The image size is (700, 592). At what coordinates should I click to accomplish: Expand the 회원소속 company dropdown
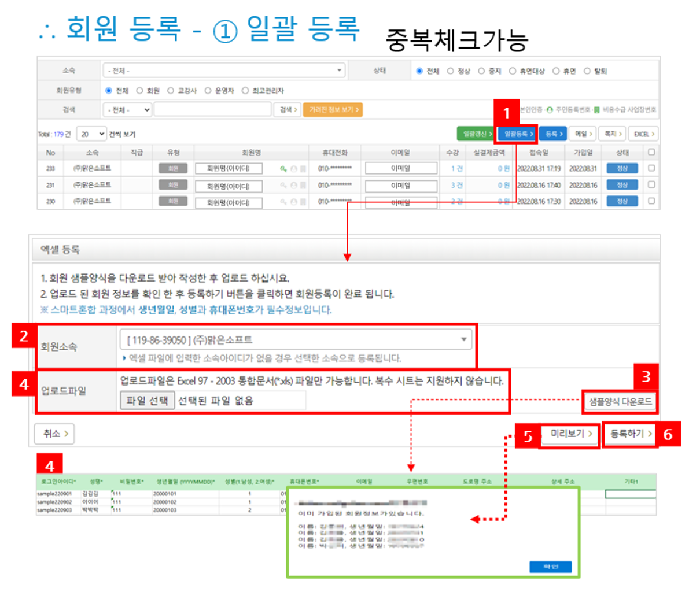(295, 339)
